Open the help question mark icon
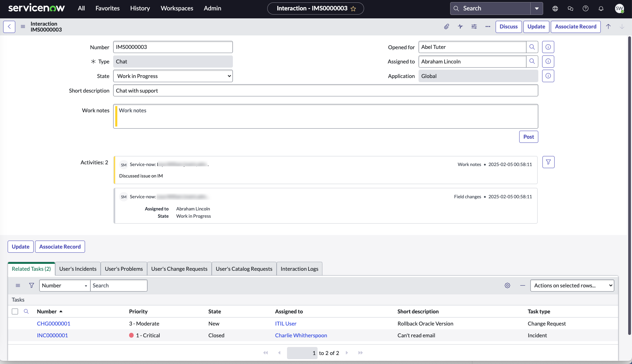632x364 pixels. (x=585, y=9)
